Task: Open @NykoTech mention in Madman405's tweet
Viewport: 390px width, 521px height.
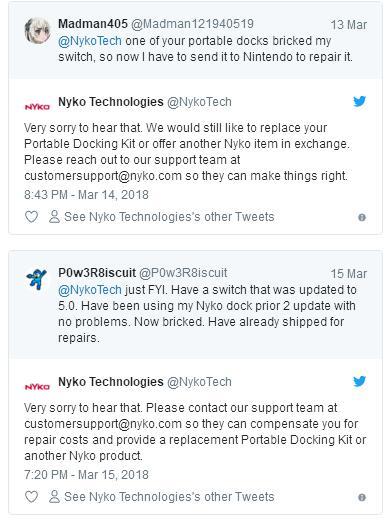Action: pos(90,41)
